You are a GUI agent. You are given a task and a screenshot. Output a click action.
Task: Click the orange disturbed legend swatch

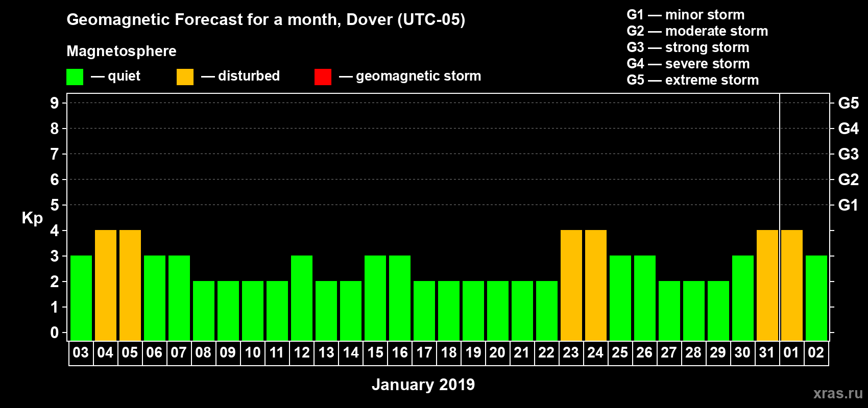(x=185, y=77)
